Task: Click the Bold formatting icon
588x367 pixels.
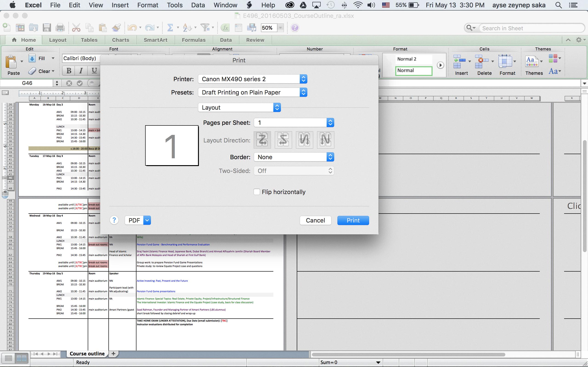Action: tap(69, 71)
